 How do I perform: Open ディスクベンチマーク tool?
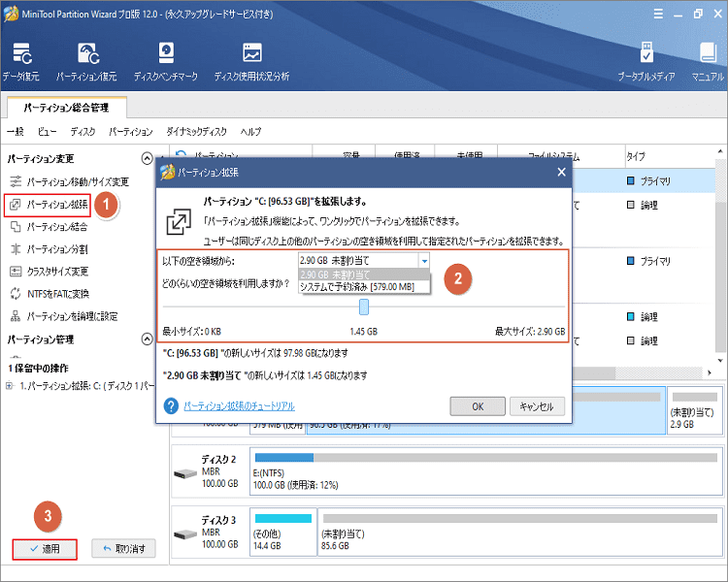pyautogui.click(x=166, y=55)
